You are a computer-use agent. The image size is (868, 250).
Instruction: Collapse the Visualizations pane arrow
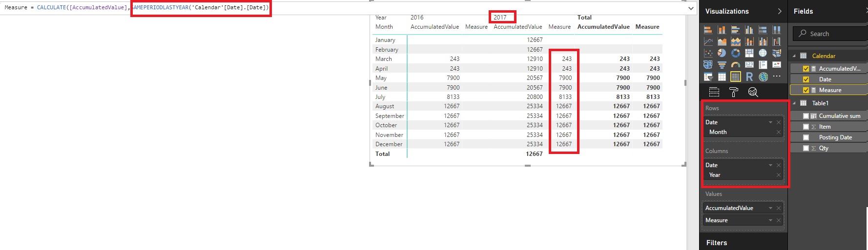(780, 11)
